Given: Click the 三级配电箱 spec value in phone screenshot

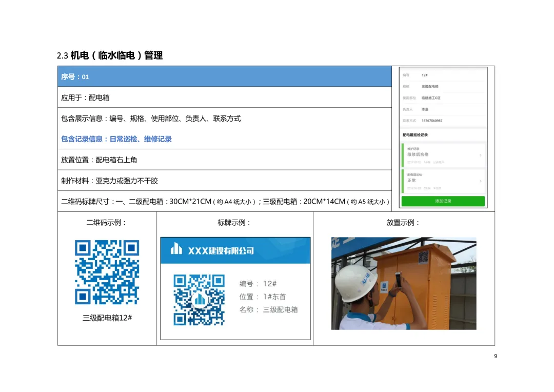Looking at the screenshot, I should pos(430,86).
